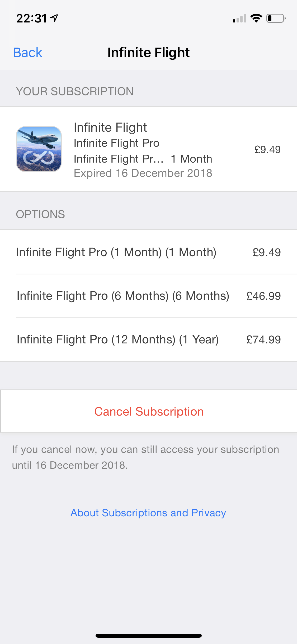The image size is (297, 644).
Task: Select Infinite Flight Pro 6 Months option
Action: pos(123,296)
